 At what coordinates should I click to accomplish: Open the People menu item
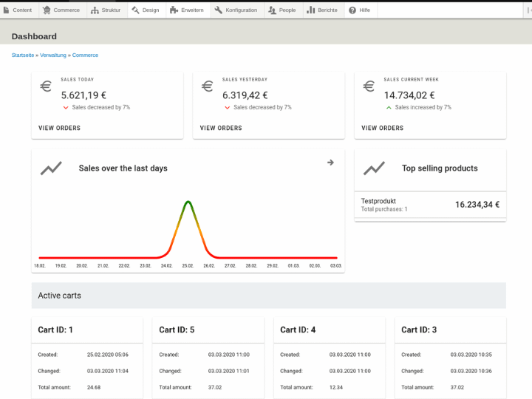(284, 10)
